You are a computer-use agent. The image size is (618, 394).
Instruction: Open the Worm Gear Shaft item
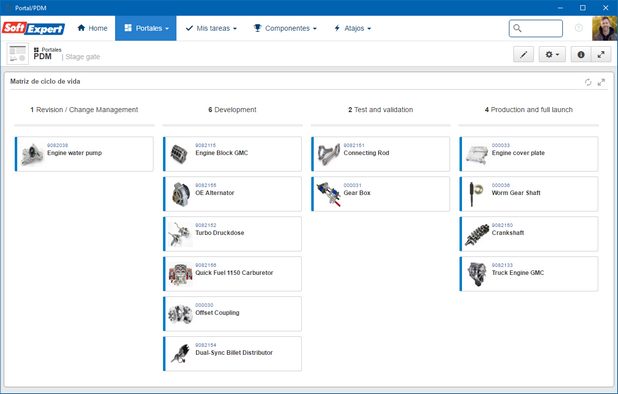[529, 194]
